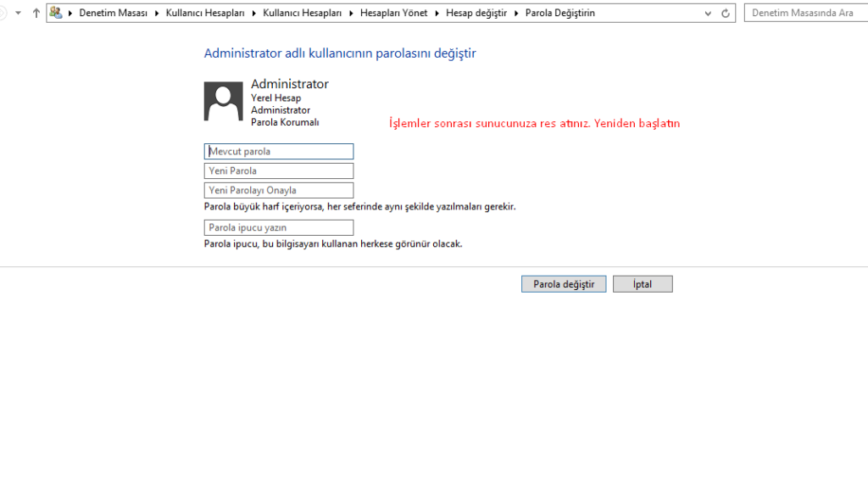Click the Up arrow navigation icon
The image size is (868, 486).
coord(36,13)
